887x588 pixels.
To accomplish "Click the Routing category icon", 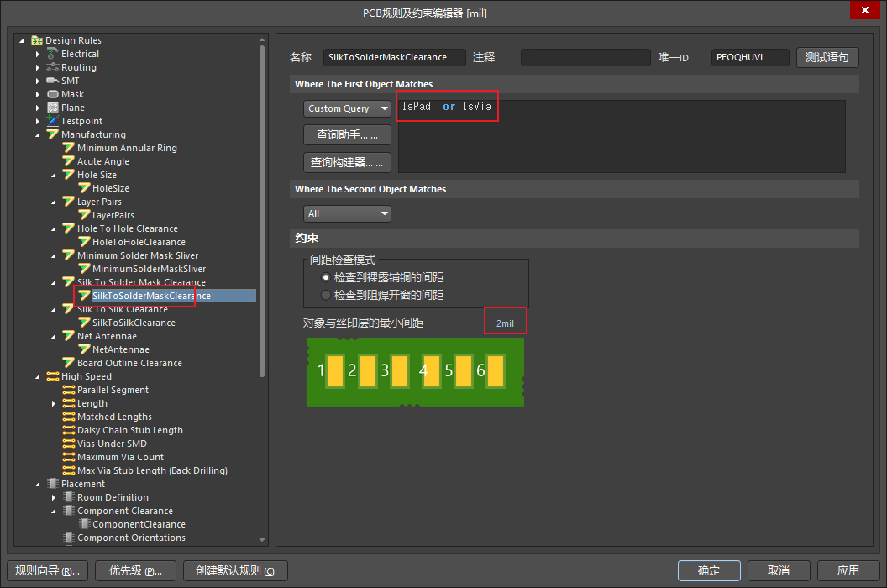I will coord(53,67).
